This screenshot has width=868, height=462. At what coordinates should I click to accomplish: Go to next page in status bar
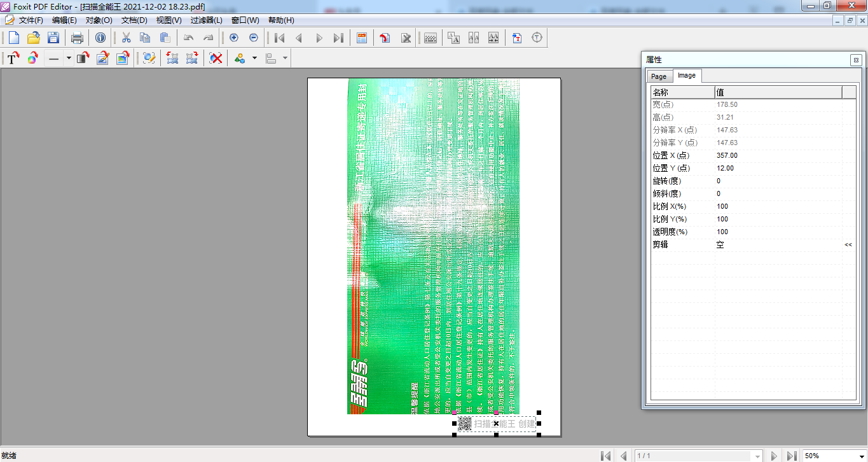pos(774,456)
